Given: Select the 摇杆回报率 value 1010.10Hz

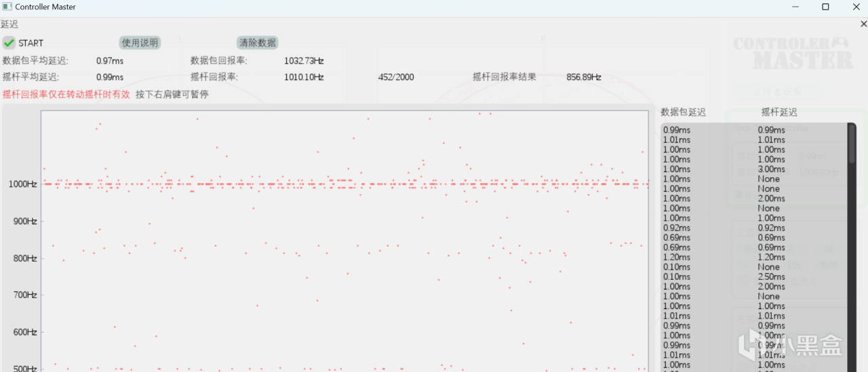Looking at the screenshot, I should [x=304, y=77].
